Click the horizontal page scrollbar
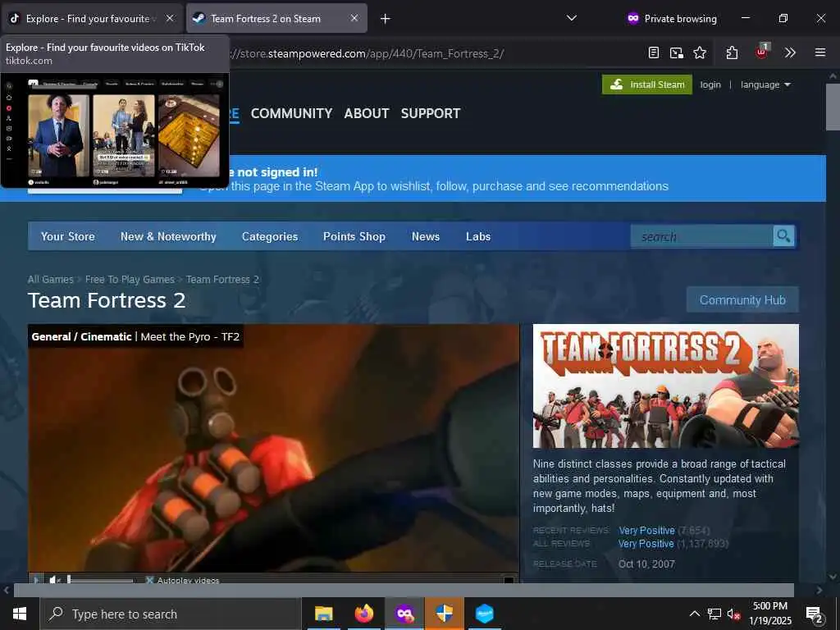 tap(404, 590)
